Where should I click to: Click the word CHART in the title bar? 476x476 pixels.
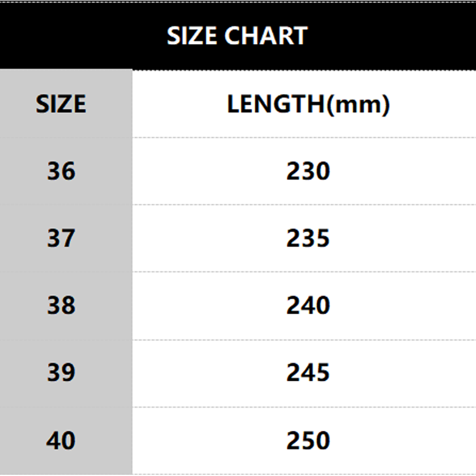click(265, 36)
